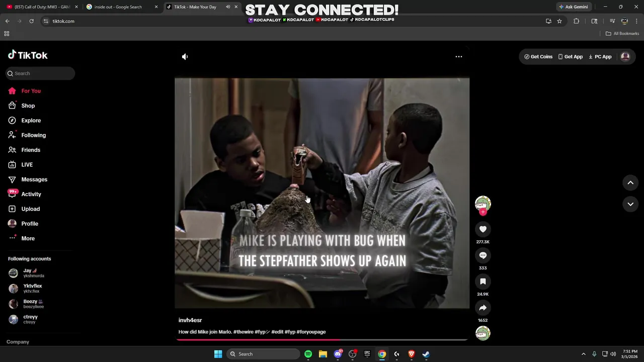The image size is (644, 362).
Task: Show hidden system tray icons
Action: (x=584, y=354)
